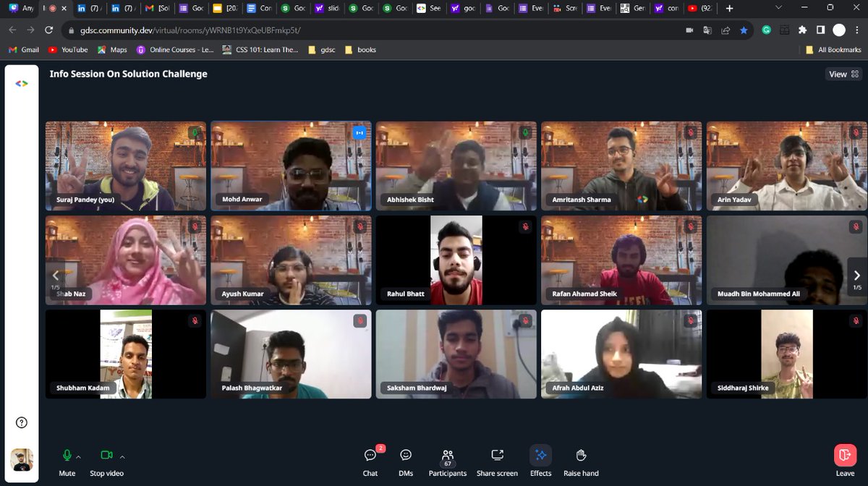868x486 pixels.
Task: Click the 'Abhishek Bisht' name label
Action: [x=410, y=200]
